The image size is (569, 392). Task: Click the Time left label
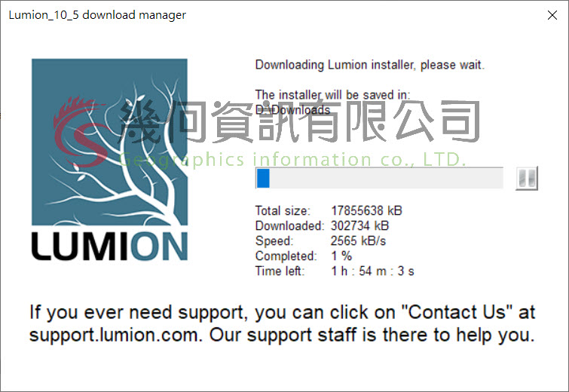pyautogui.click(x=280, y=271)
